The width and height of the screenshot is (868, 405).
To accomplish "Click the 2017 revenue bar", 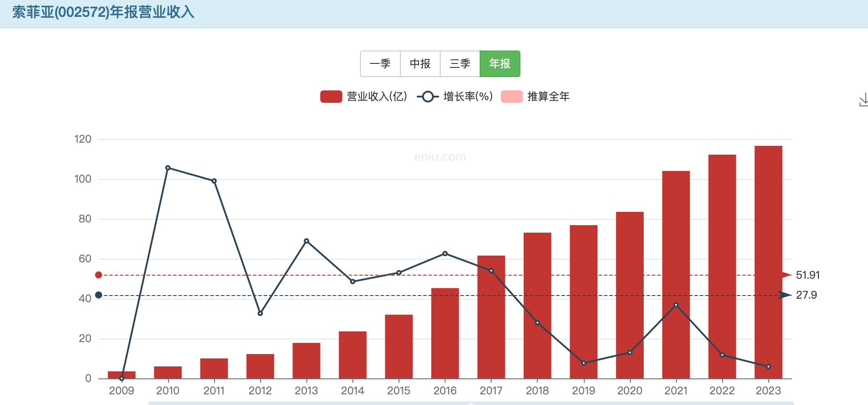I will [x=491, y=317].
